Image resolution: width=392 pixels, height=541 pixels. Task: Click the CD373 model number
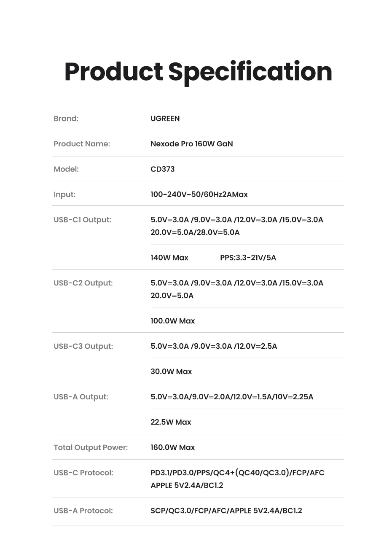163,169
